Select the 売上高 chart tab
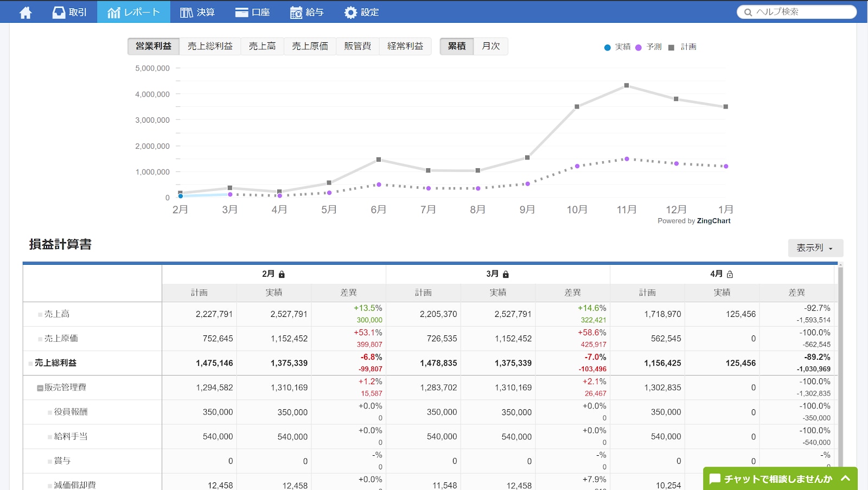 pos(262,46)
